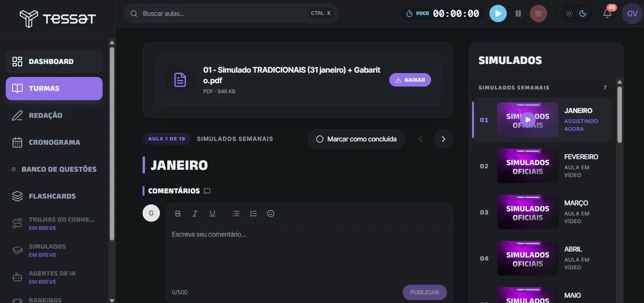Go to the previous lesson arrow

(421, 139)
